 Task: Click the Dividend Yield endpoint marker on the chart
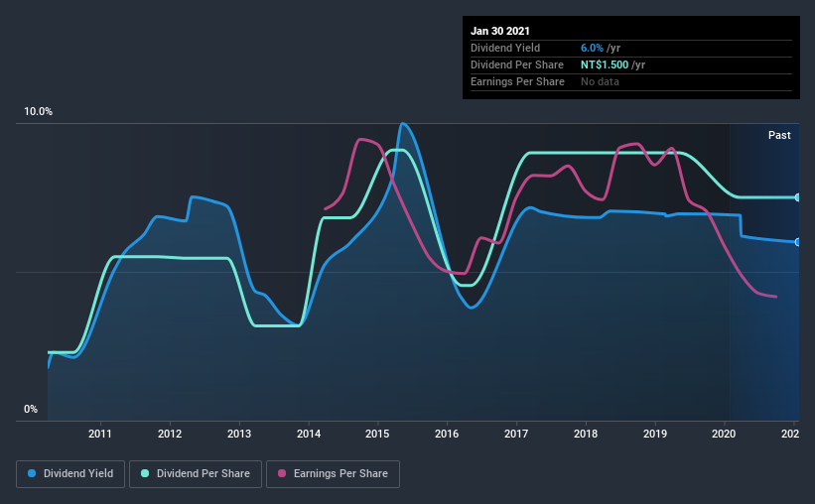tap(797, 242)
